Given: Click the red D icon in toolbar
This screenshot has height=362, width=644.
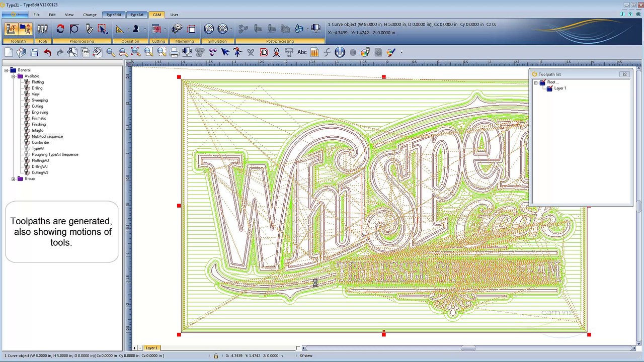Looking at the screenshot, I should click(264, 52).
